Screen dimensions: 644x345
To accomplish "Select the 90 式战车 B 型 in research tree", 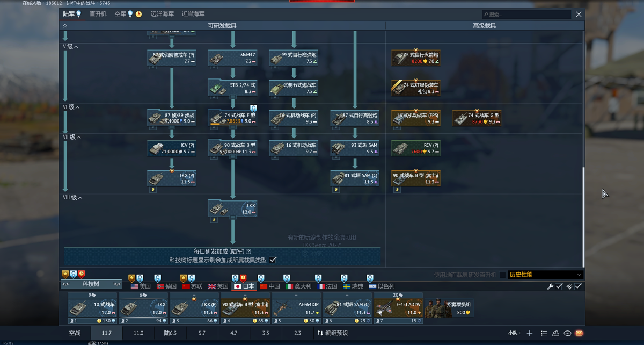I will click(232, 148).
